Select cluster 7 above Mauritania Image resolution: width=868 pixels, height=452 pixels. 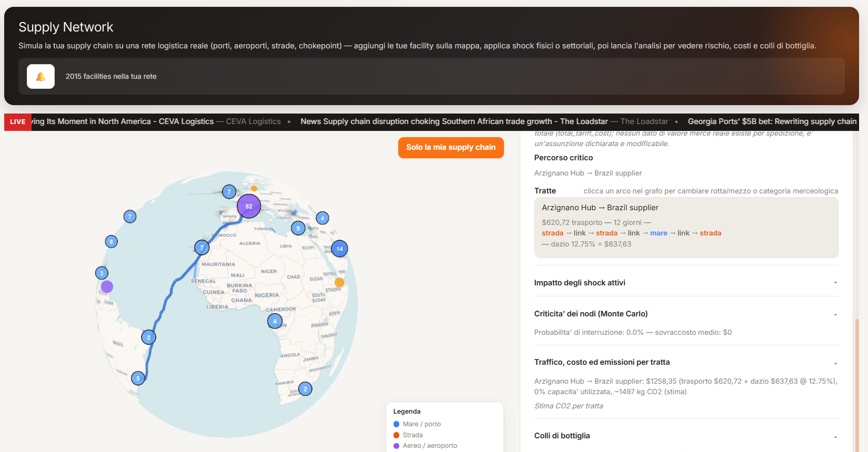click(202, 248)
